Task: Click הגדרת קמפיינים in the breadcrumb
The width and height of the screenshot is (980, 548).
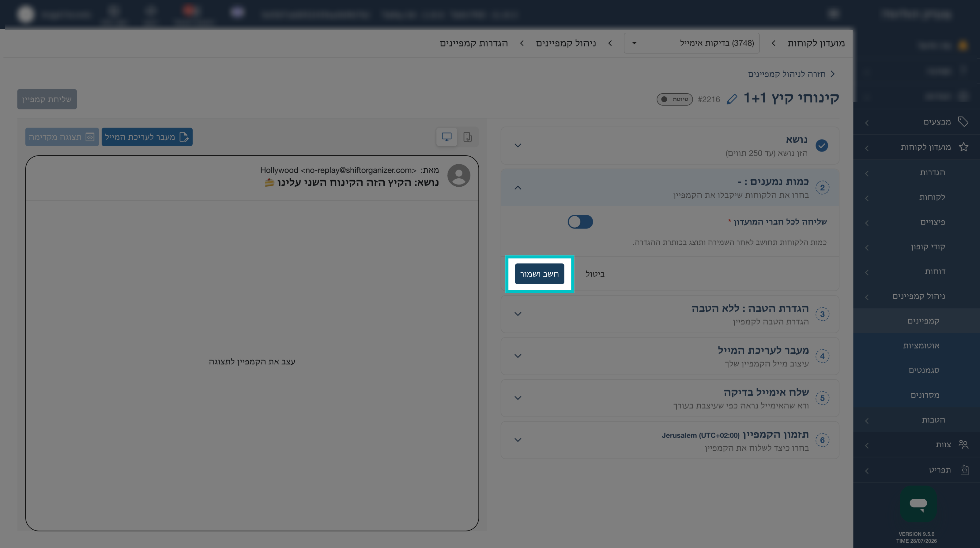Action: 474,43
